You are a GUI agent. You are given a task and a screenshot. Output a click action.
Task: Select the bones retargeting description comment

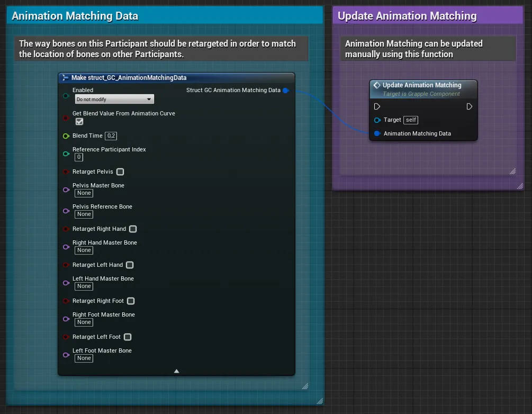click(161, 49)
